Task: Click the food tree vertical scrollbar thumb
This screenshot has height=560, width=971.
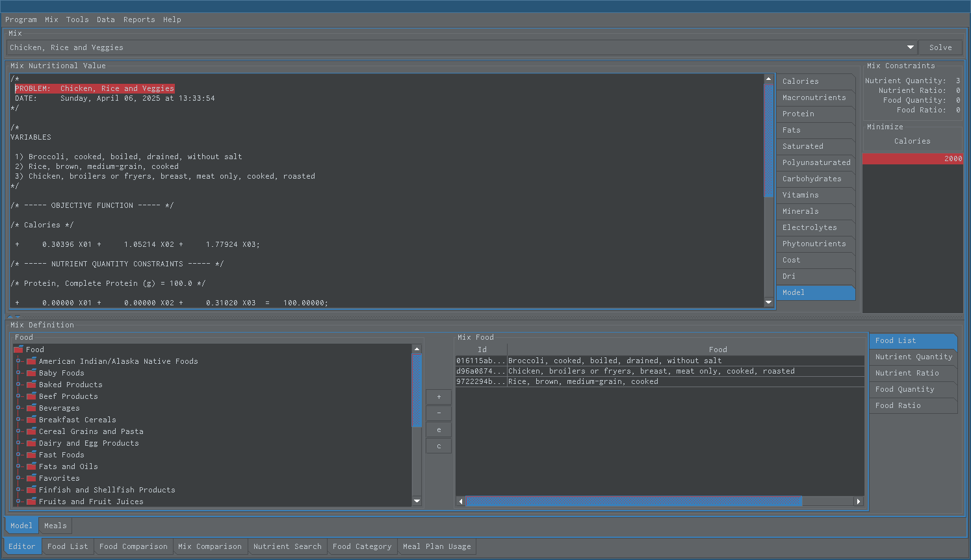Action: (x=417, y=390)
